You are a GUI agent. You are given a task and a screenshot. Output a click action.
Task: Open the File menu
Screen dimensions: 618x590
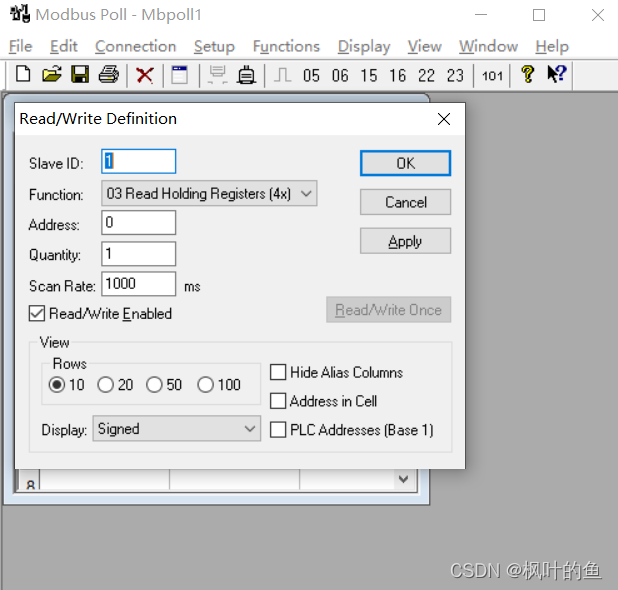point(20,47)
